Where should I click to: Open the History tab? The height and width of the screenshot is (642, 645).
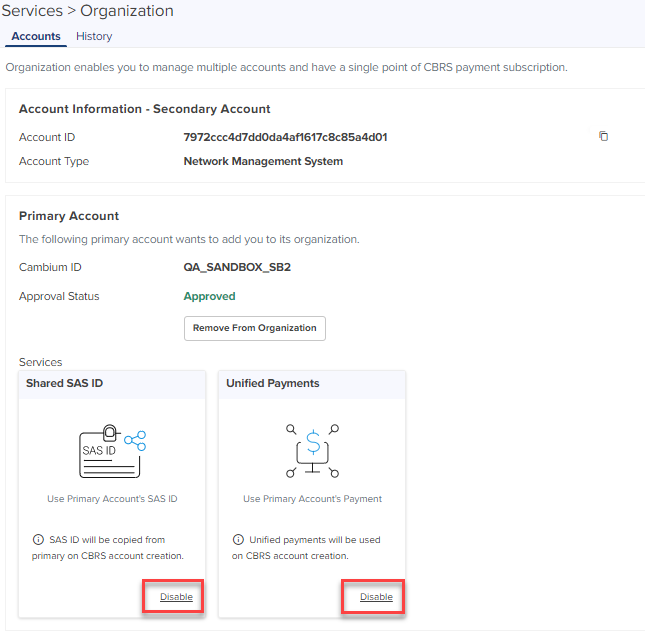pyautogui.click(x=94, y=36)
